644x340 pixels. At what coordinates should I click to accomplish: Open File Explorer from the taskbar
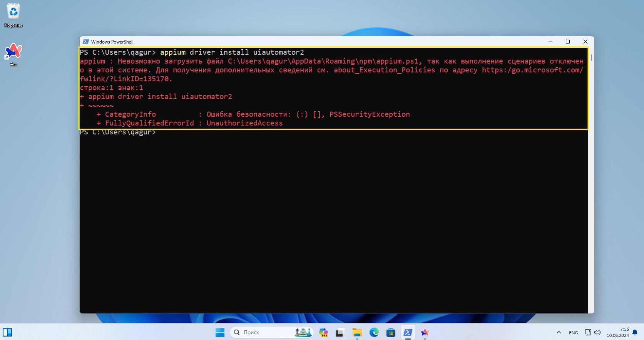click(357, 332)
